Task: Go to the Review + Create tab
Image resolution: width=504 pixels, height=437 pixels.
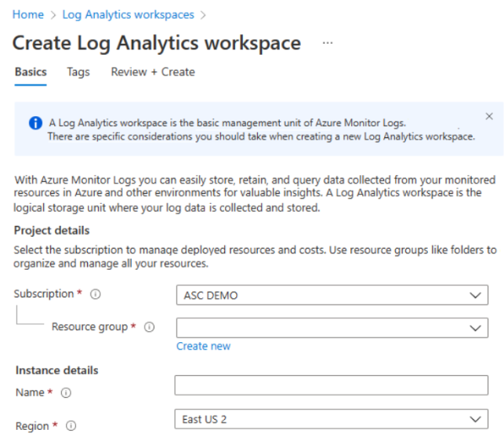Action: pyautogui.click(x=153, y=72)
